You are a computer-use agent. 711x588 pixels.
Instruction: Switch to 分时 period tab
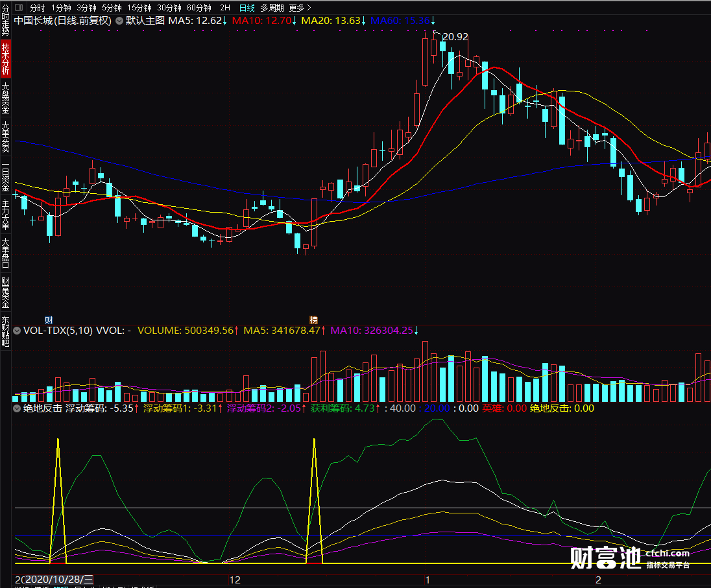point(37,8)
